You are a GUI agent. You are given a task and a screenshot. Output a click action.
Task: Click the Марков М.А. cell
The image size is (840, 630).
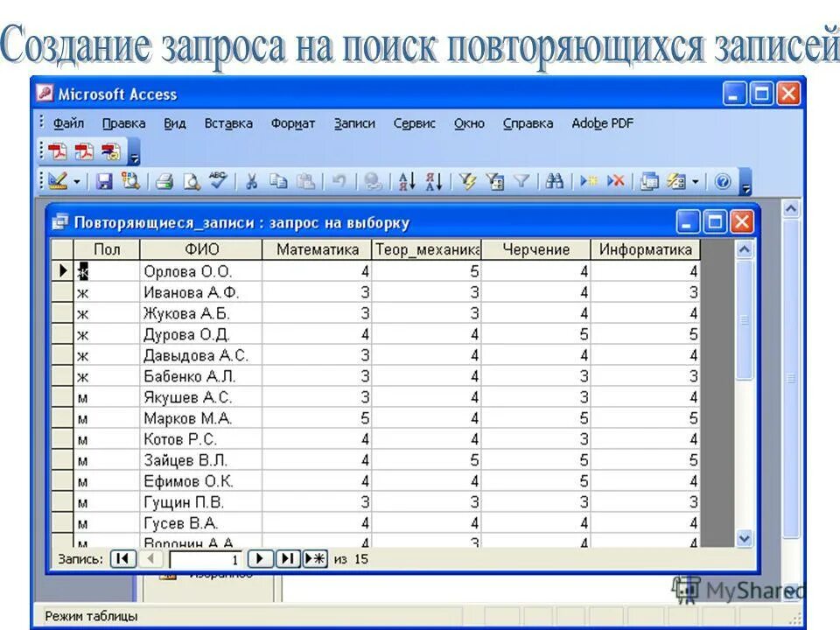tap(201, 418)
